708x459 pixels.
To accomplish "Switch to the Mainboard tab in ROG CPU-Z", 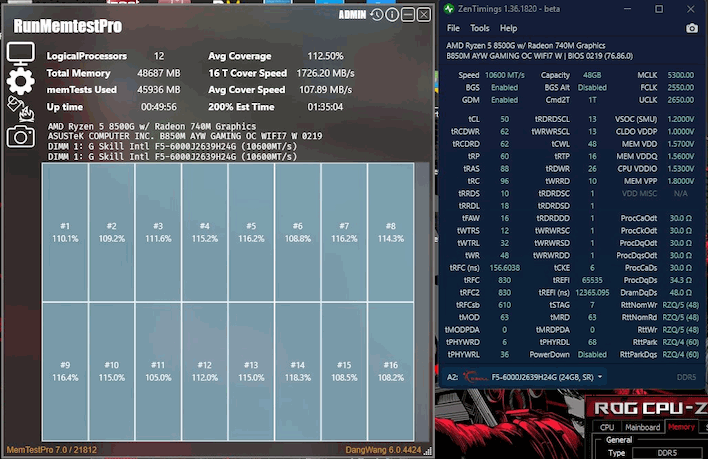I will (x=643, y=427).
